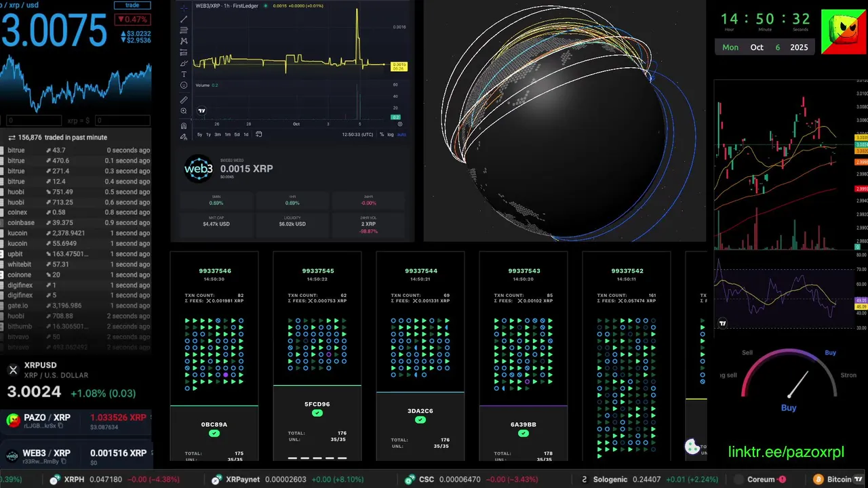Select the Text annotation tool
Image resolution: width=868 pixels, height=488 pixels.
click(x=184, y=75)
